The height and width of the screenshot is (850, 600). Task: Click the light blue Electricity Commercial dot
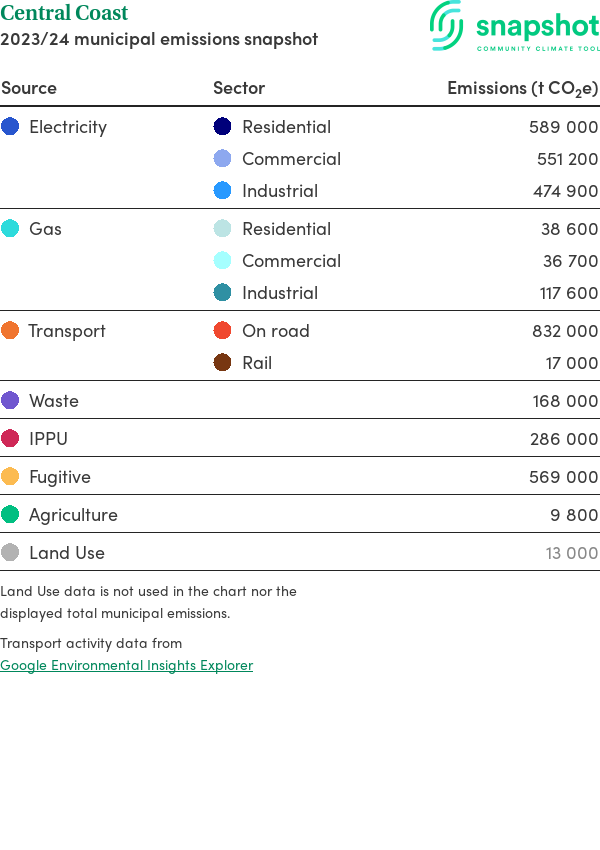[x=222, y=158]
